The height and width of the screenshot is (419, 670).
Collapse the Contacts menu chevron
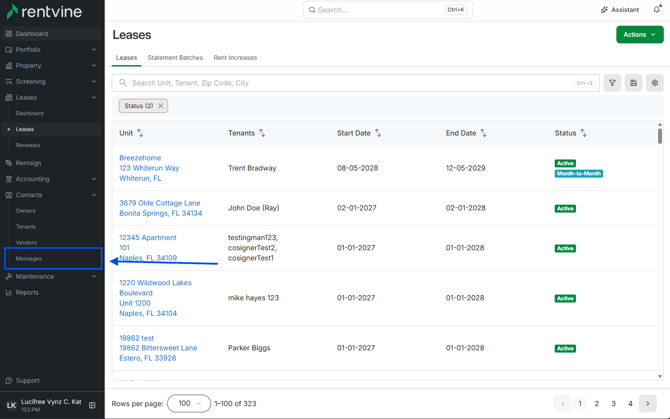(x=94, y=195)
